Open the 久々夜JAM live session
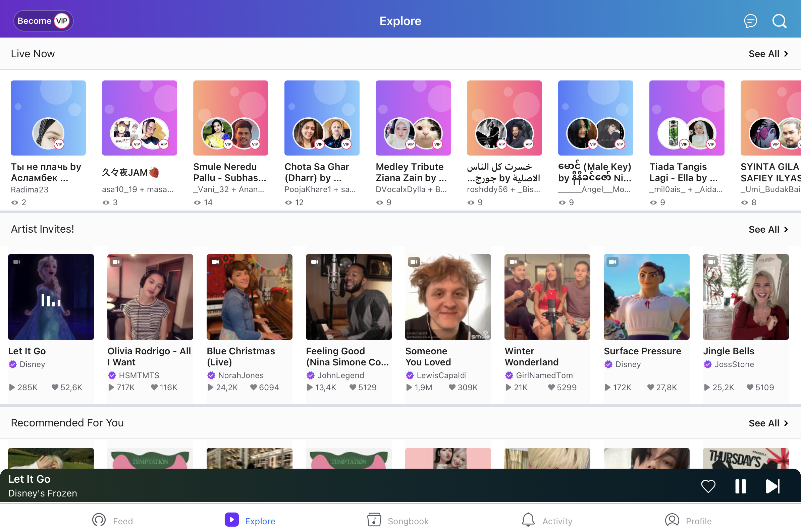Image resolution: width=801 pixels, height=532 pixels. 140,118
